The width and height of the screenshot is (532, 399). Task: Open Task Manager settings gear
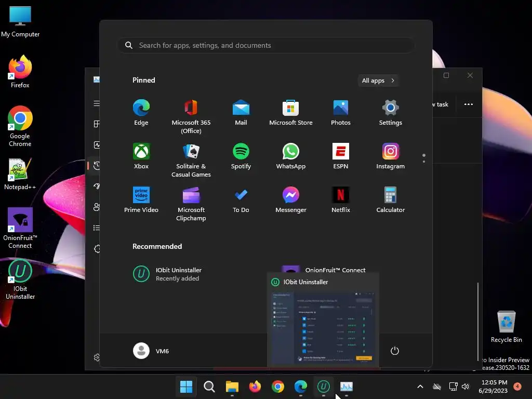[x=97, y=357]
